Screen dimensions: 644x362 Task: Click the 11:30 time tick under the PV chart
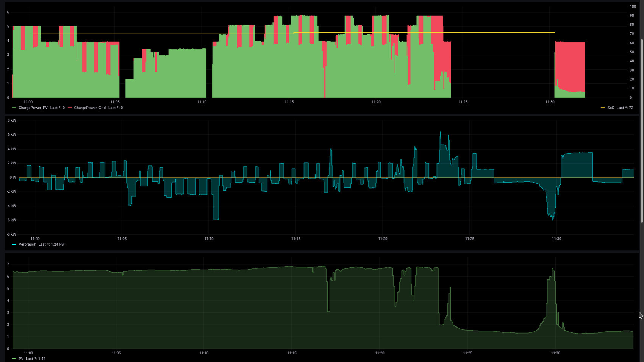pos(555,353)
